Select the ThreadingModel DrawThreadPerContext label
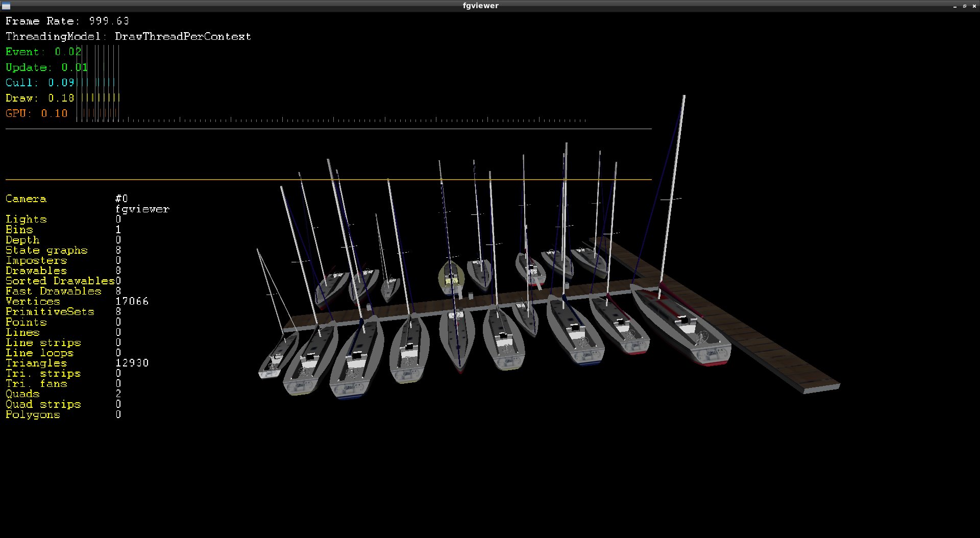Viewport: 980px width, 538px height. pyautogui.click(x=128, y=36)
